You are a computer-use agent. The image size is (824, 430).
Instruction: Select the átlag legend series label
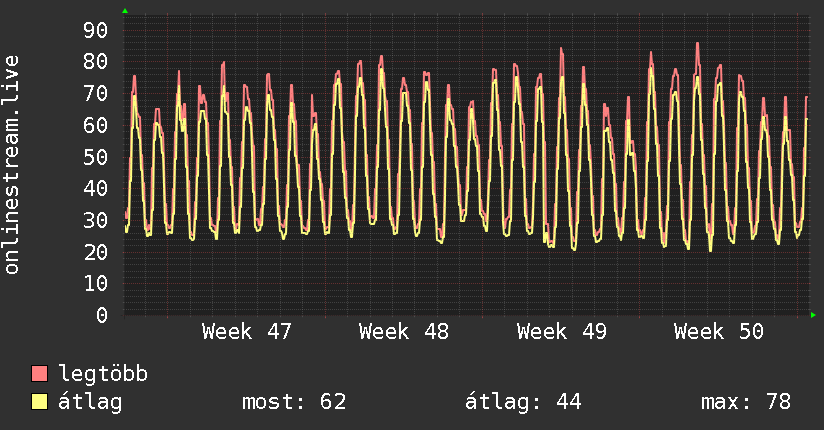[x=90, y=402]
